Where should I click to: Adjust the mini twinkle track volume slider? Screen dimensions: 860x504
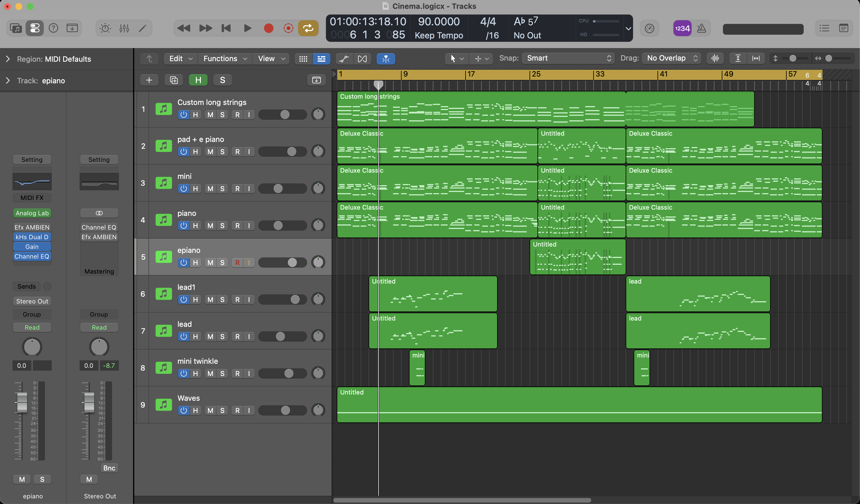(289, 374)
